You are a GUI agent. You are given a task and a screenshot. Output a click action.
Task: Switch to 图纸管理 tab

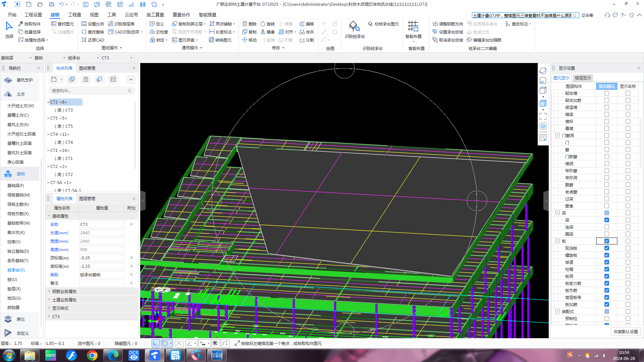click(x=87, y=68)
